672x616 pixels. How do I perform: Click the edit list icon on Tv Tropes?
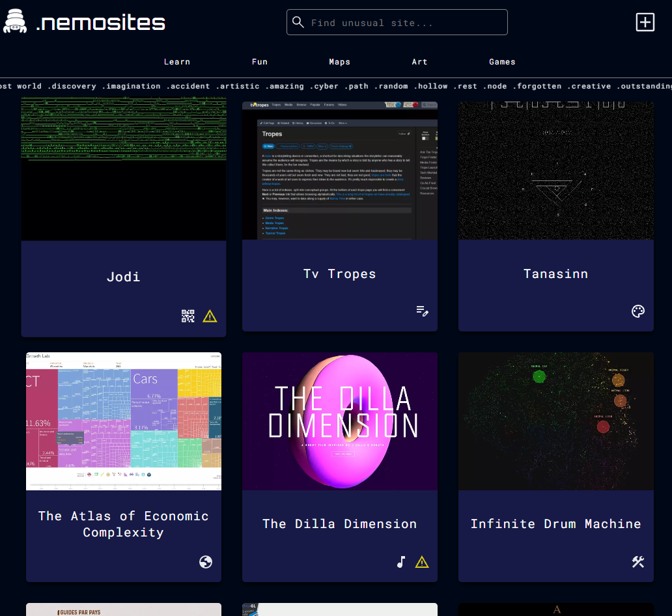click(423, 311)
